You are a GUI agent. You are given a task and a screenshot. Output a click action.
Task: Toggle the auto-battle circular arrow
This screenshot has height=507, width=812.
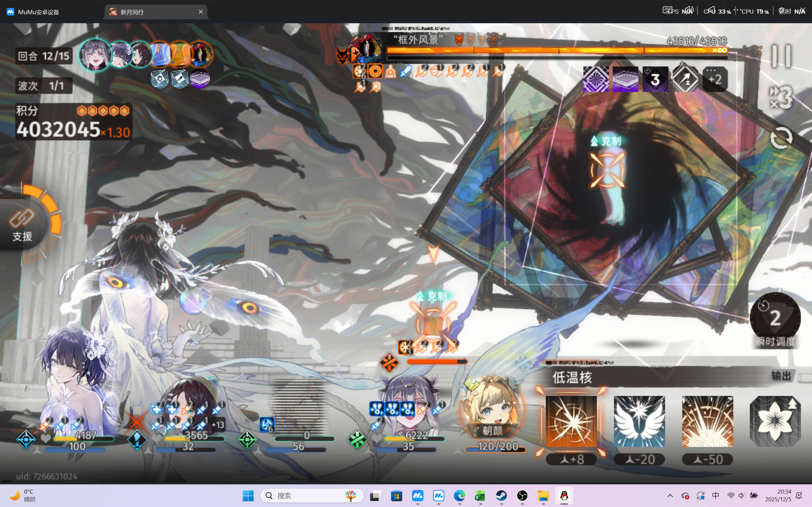781,138
